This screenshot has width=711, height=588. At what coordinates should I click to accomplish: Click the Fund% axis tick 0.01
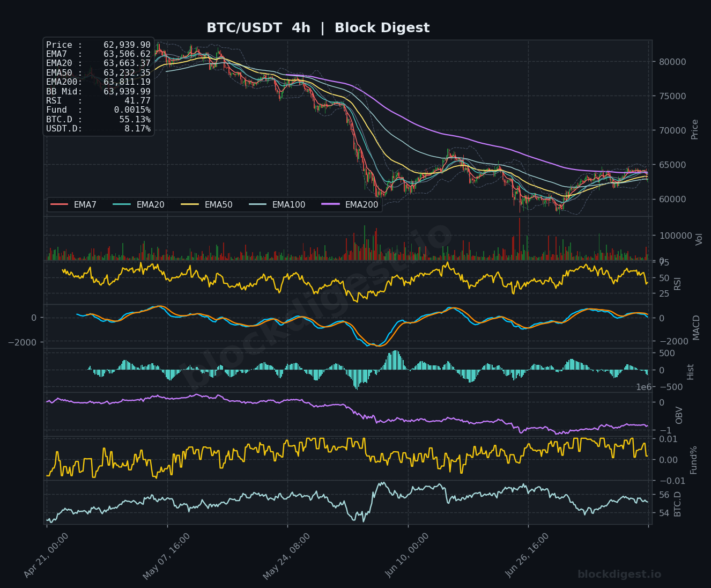668,439
